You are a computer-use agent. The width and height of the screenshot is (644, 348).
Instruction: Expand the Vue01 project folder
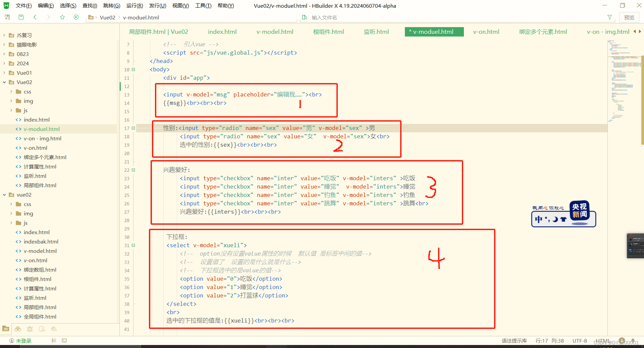4,73
